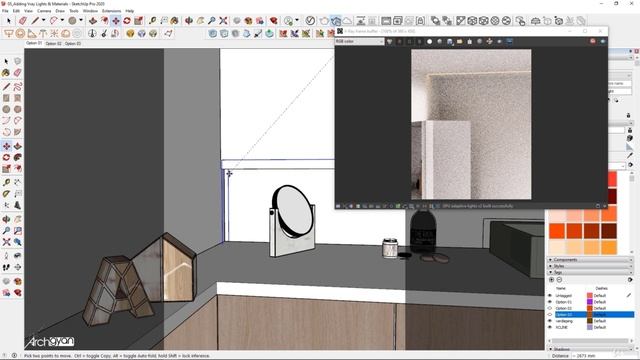Open the Line tool dropdown arrow
The height and width of the screenshot is (360, 640).
tap(43, 20)
